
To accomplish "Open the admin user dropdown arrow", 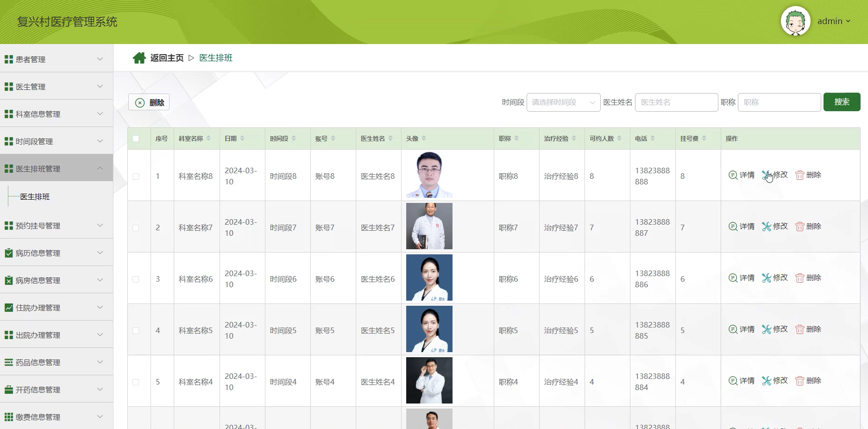I will [x=848, y=21].
